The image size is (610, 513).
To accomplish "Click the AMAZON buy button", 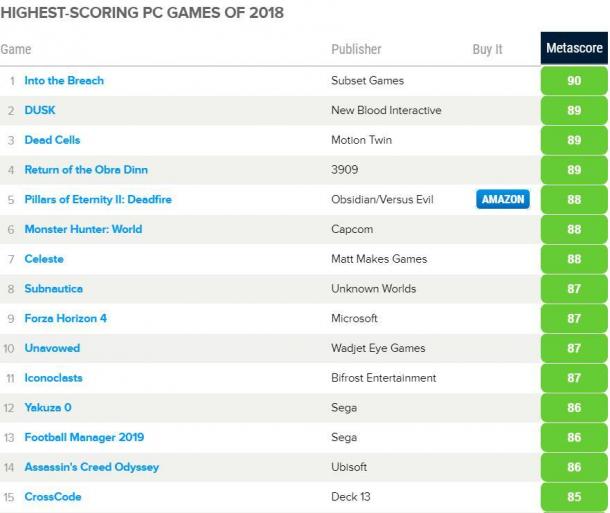I will click(x=503, y=199).
